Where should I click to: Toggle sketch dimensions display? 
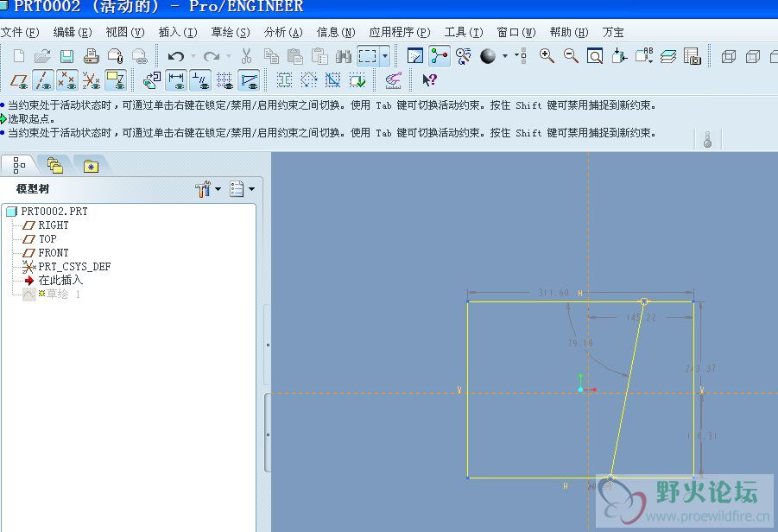tap(176, 80)
